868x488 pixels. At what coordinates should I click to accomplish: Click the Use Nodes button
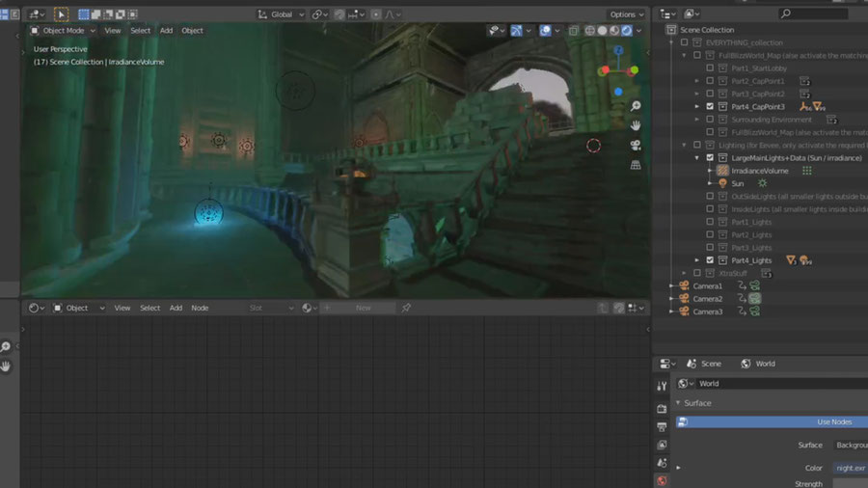tap(773, 421)
